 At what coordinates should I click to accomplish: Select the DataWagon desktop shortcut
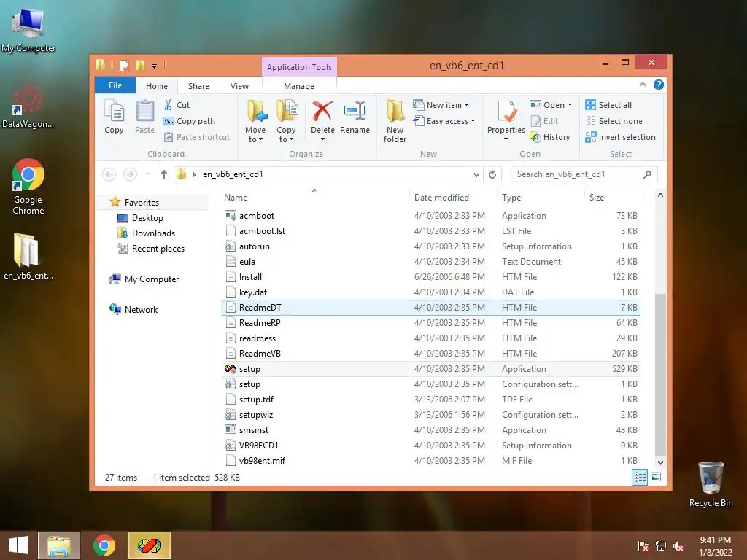(x=28, y=107)
